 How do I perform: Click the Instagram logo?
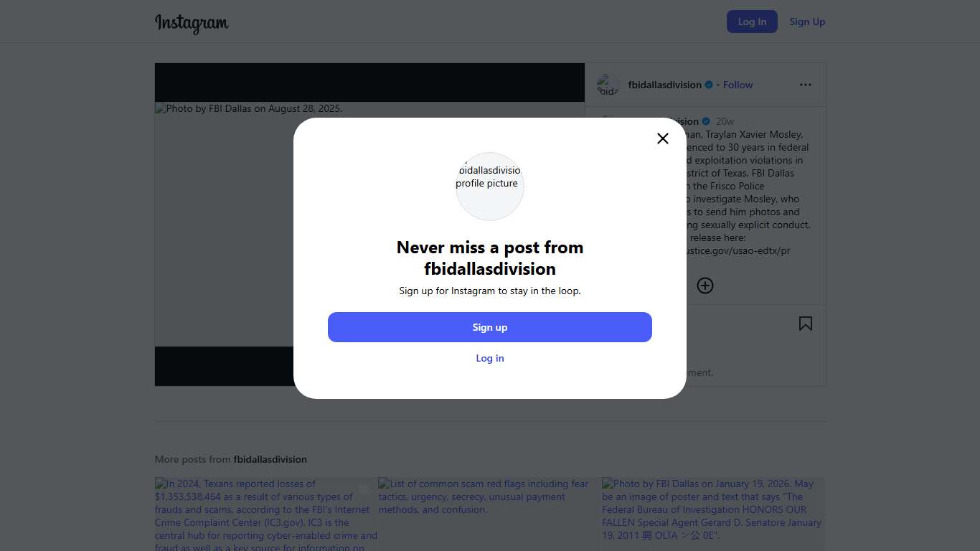click(x=192, y=23)
